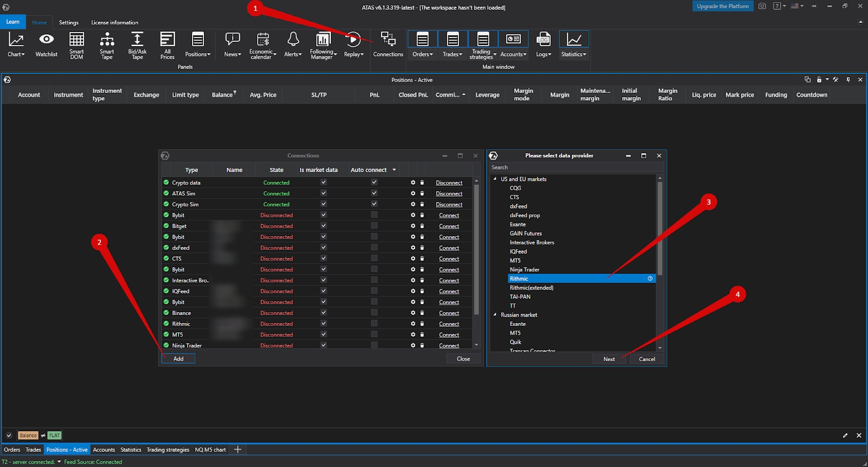
Task: Open the Economic calendar
Action: click(x=263, y=45)
